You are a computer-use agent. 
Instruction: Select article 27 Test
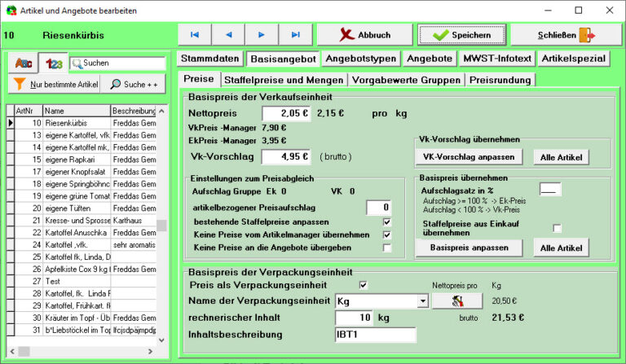coord(82,282)
